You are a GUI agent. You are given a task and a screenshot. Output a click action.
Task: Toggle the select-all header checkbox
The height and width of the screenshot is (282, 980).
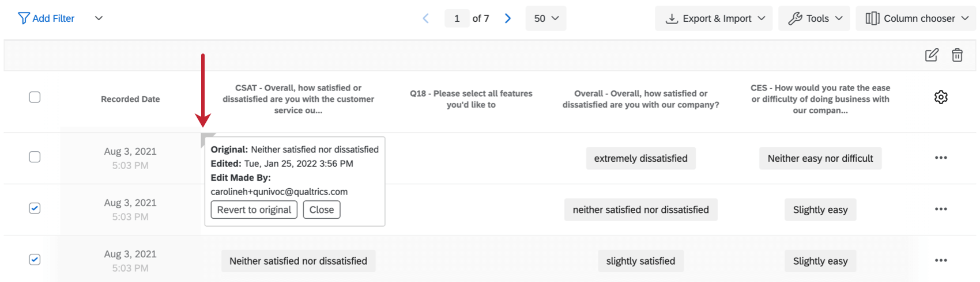coord(35,97)
